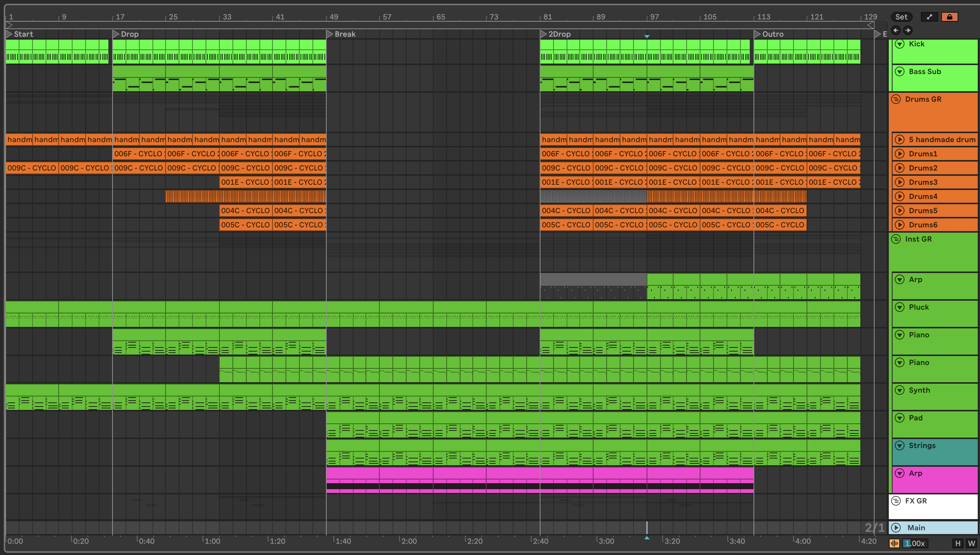The image size is (980, 555).
Task: Fold the Strings track arrow
Action: pyautogui.click(x=900, y=445)
